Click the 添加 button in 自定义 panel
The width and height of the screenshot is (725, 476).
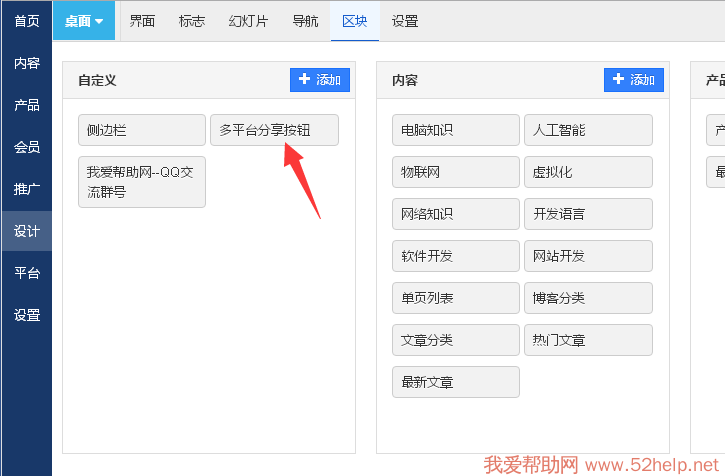(319, 80)
